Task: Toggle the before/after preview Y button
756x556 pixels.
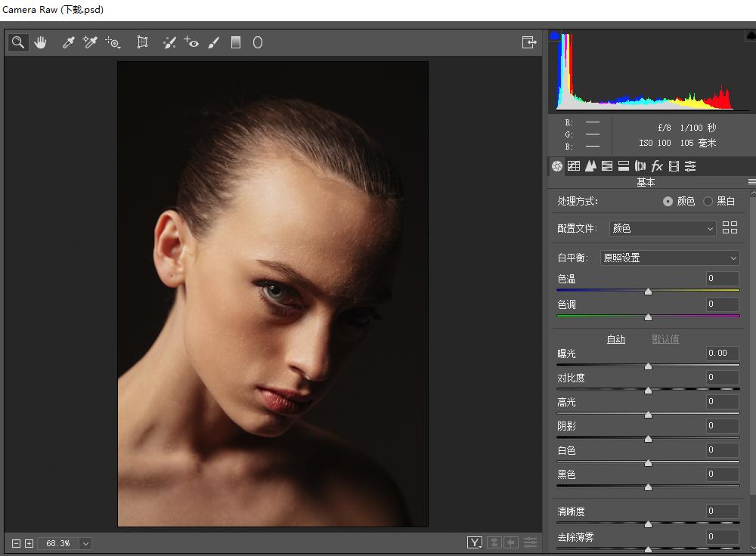Action: pos(474,542)
